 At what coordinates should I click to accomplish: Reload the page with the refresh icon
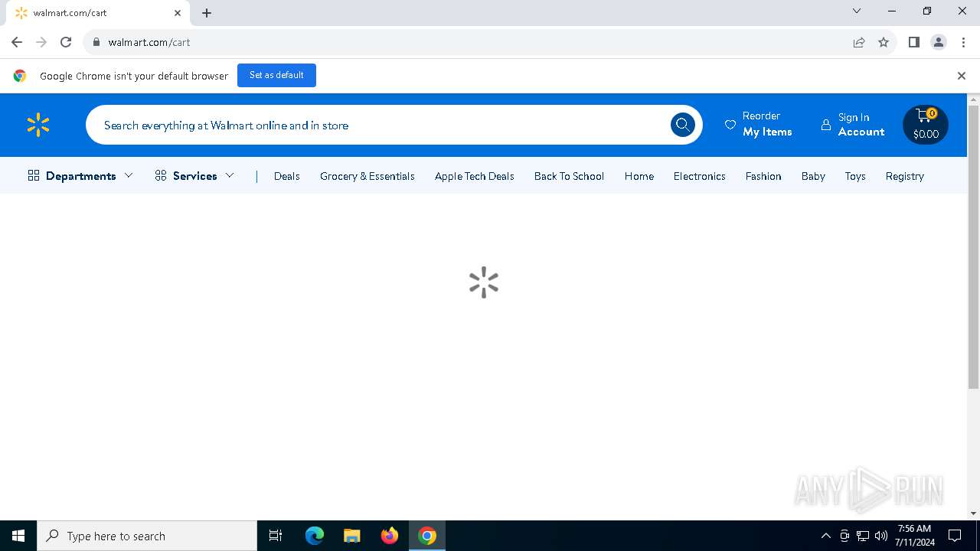tap(66, 42)
